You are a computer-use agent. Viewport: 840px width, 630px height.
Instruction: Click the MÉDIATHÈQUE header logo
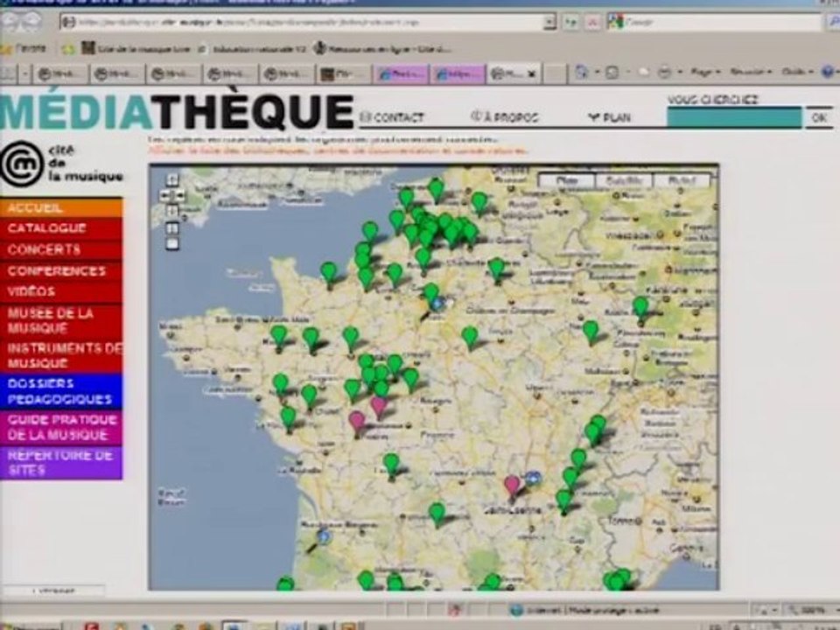tap(177, 111)
